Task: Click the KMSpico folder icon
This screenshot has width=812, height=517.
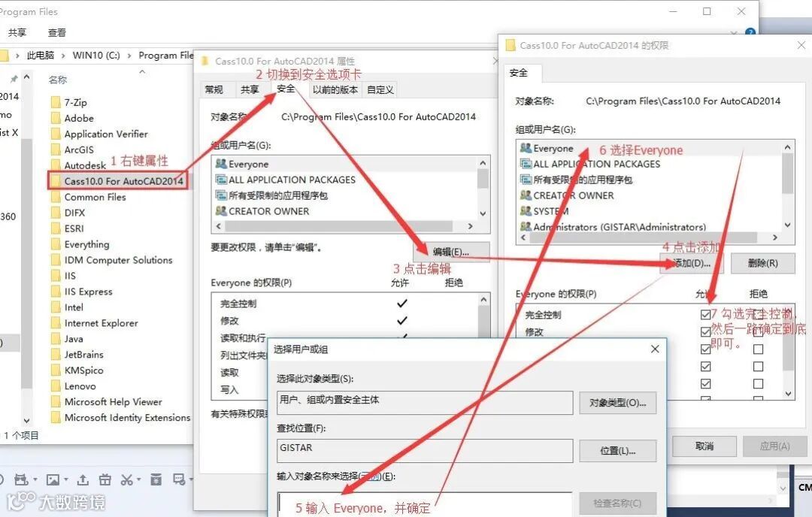Action: pyautogui.click(x=56, y=370)
